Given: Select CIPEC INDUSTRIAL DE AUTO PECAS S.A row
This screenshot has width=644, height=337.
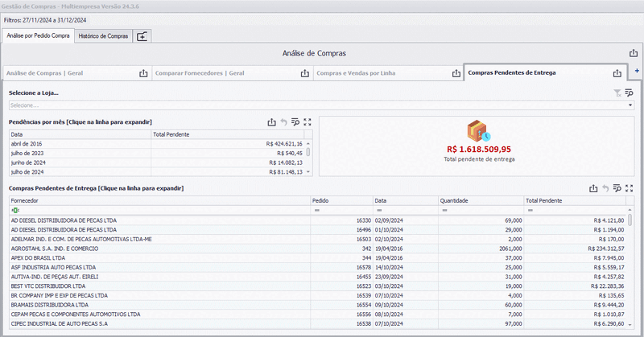Looking at the screenshot, I should click(x=317, y=324).
